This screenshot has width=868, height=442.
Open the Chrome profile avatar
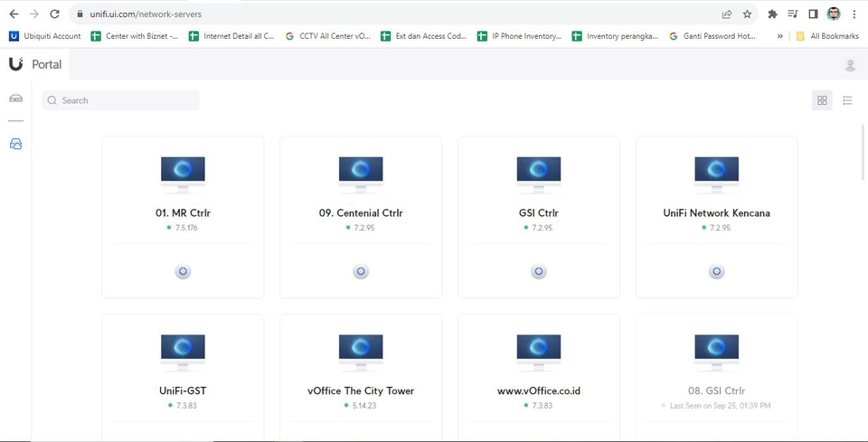pyautogui.click(x=834, y=14)
